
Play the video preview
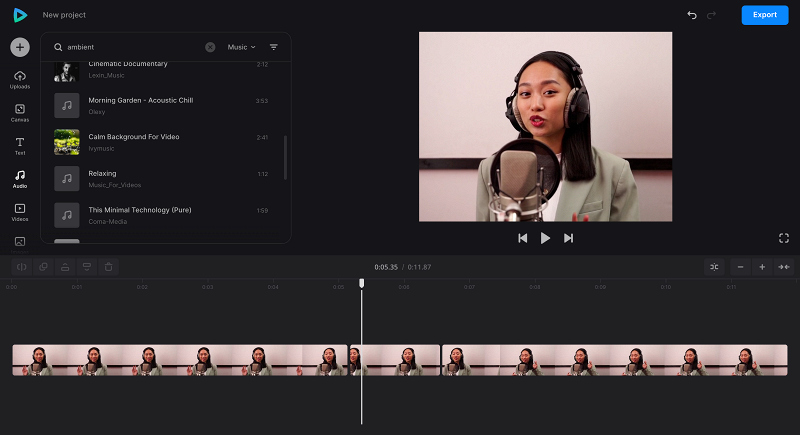pyautogui.click(x=545, y=238)
